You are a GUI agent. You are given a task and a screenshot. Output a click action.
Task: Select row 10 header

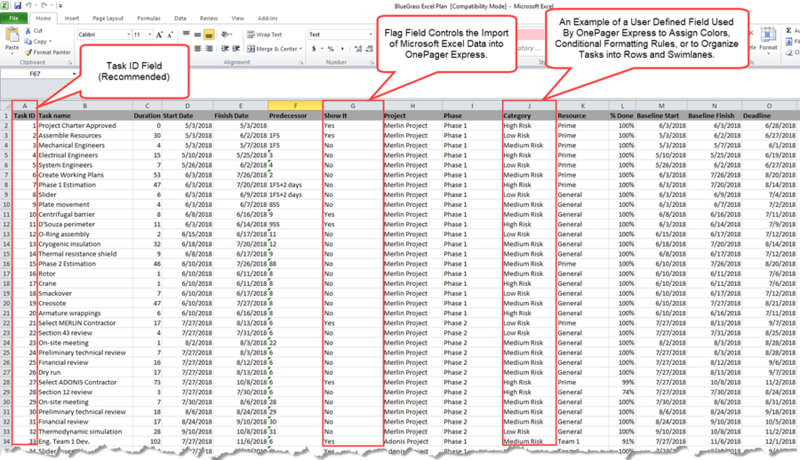pyautogui.click(x=6, y=205)
